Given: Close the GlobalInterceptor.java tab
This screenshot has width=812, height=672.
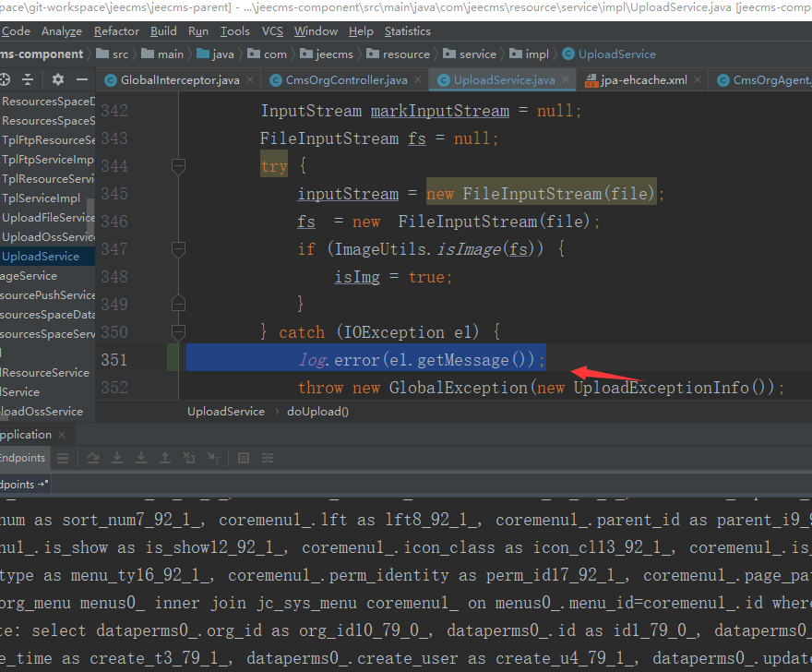Looking at the screenshot, I should (x=250, y=80).
